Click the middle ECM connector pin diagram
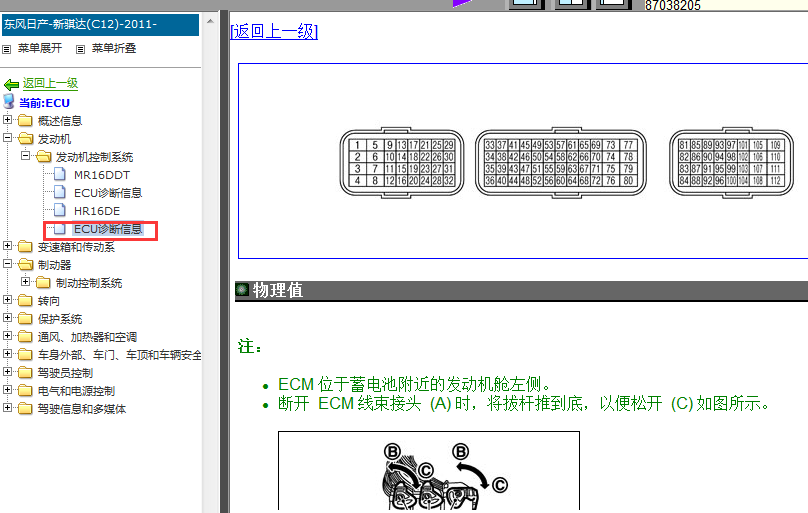808x513 pixels. pos(560,163)
